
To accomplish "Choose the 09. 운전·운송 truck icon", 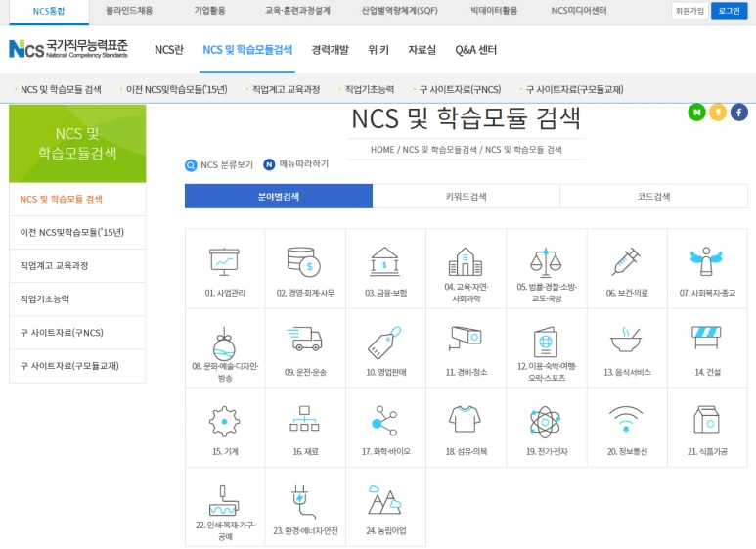I will click(x=304, y=340).
